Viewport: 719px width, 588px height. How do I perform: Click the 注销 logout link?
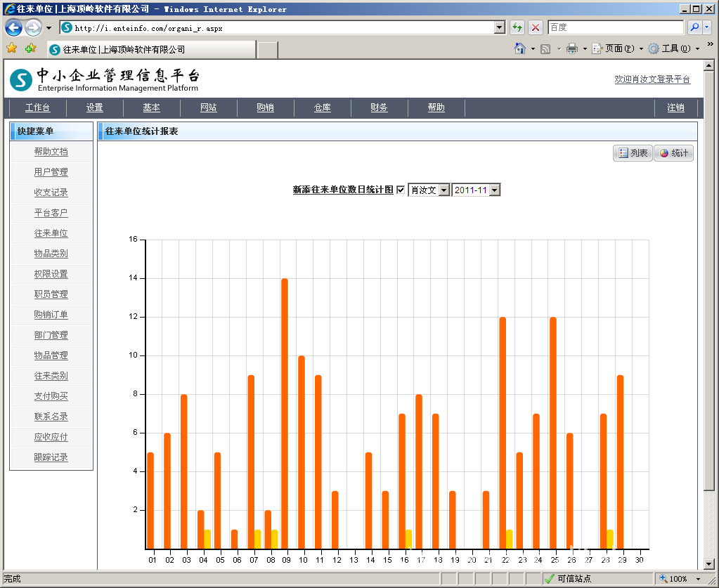tap(675, 107)
